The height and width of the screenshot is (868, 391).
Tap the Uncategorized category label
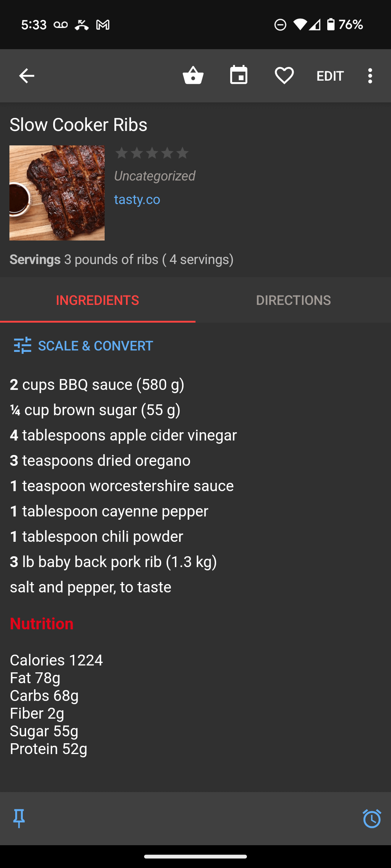point(155,176)
